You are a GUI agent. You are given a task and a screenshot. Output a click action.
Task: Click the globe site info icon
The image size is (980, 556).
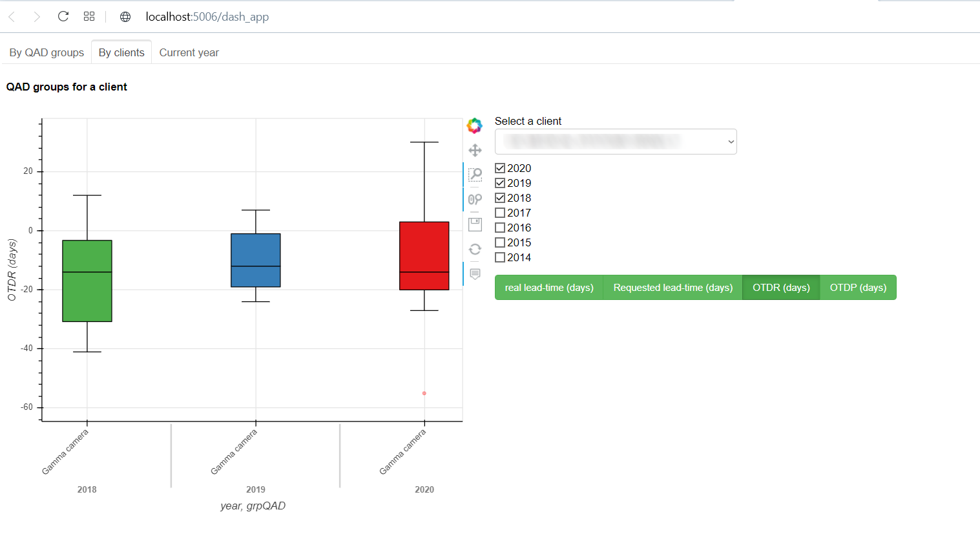(x=125, y=17)
